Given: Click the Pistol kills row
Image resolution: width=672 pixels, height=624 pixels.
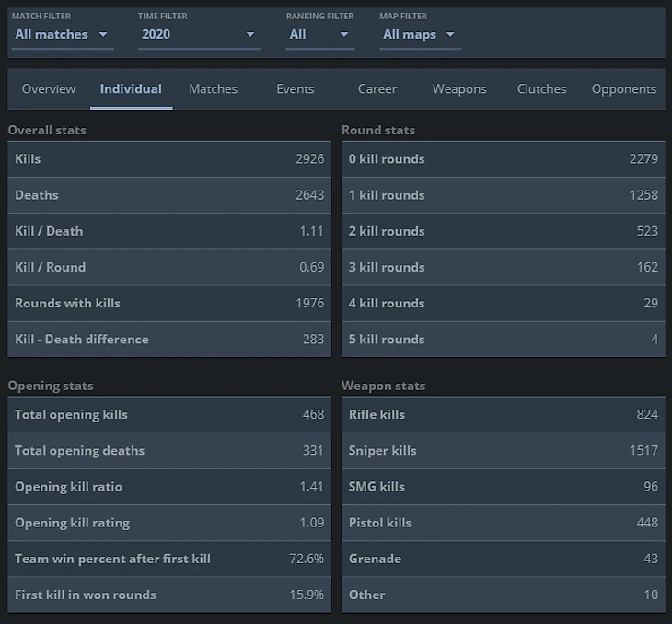Looking at the screenshot, I should click(x=503, y=523).
